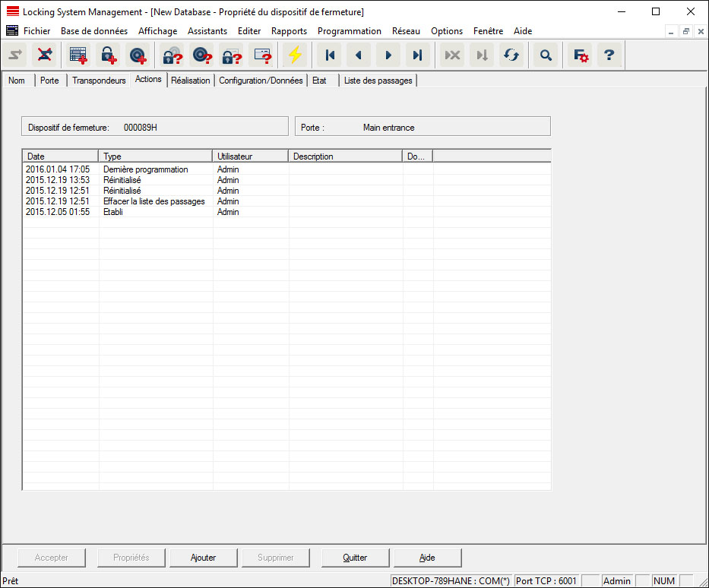Switch to Configuration/Données tab
Screen dimensions: 709x588
(x=261, y=81)
